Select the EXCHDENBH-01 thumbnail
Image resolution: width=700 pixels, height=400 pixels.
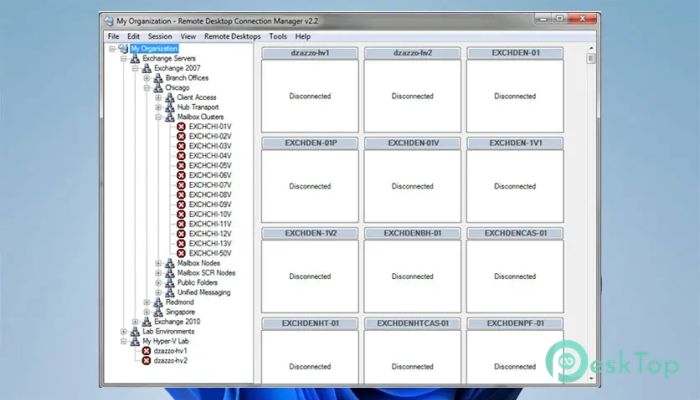click(x=412, y=270)
